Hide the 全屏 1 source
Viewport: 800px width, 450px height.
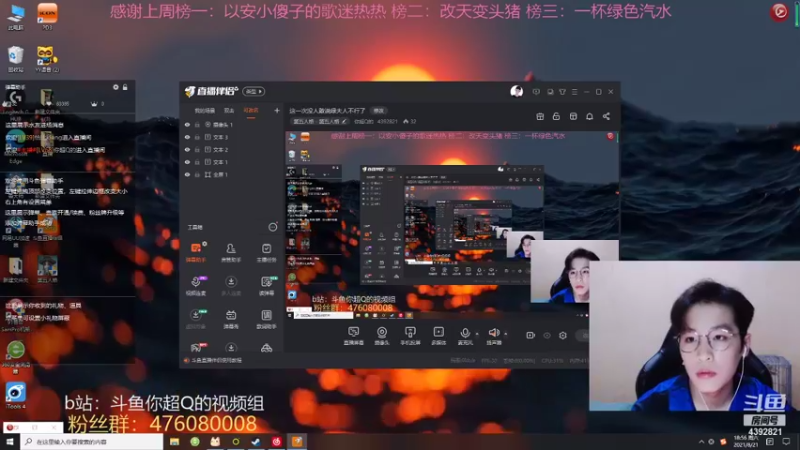pyautogui.click(x=187, y=174)
